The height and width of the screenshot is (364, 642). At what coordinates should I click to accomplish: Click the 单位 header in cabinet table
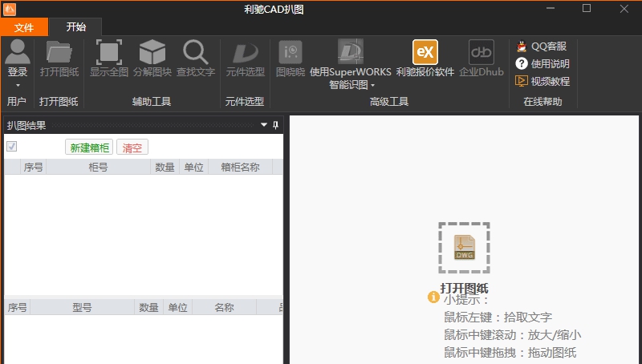tap(193, 167)
